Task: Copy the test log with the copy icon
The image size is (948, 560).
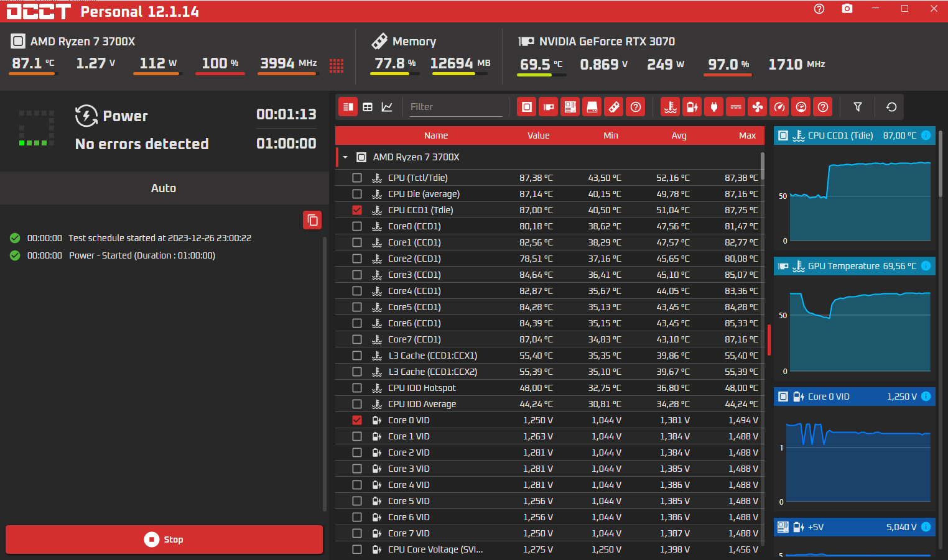Action: 312,220
